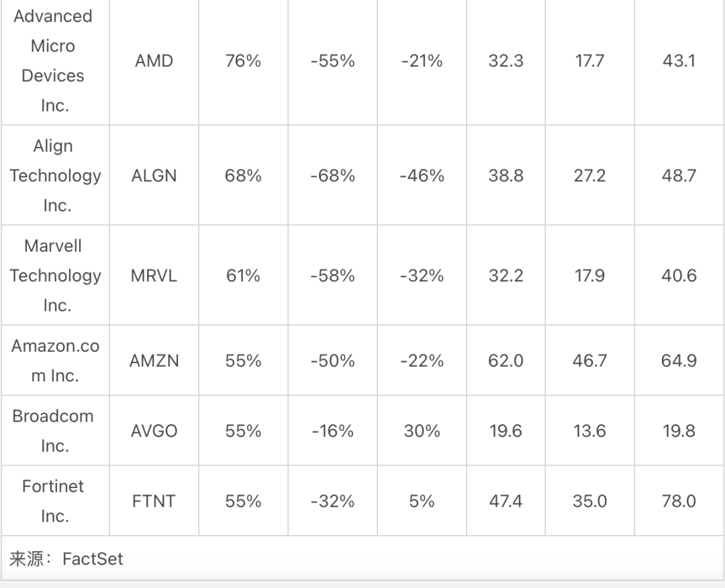Select the ALGN ticker cell

154,176
